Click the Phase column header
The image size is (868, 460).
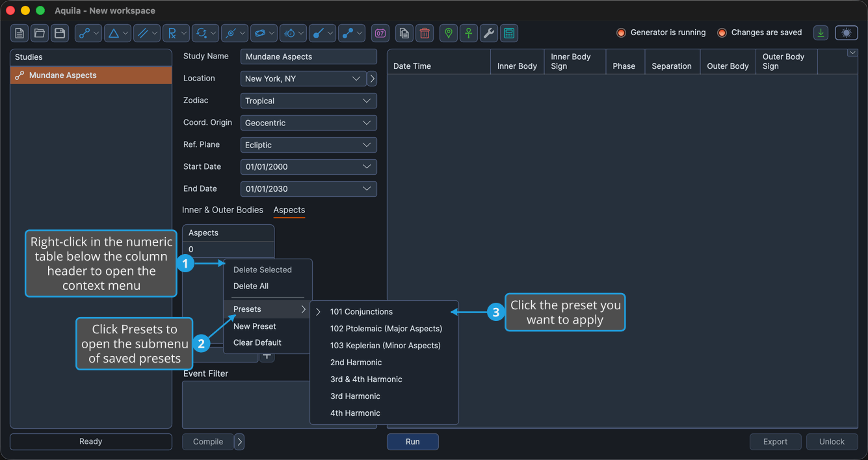tap(624, 62)
